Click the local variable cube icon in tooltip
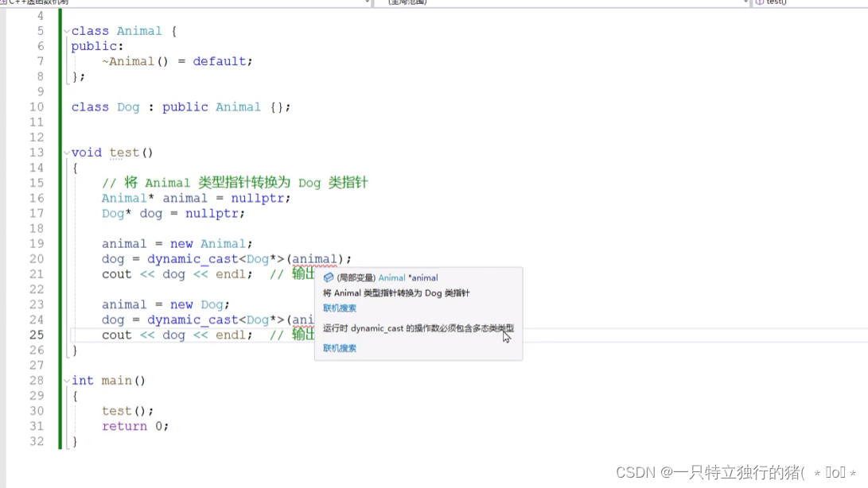The height and width of the screenshot is (488, 868). (x=328, y=277)
